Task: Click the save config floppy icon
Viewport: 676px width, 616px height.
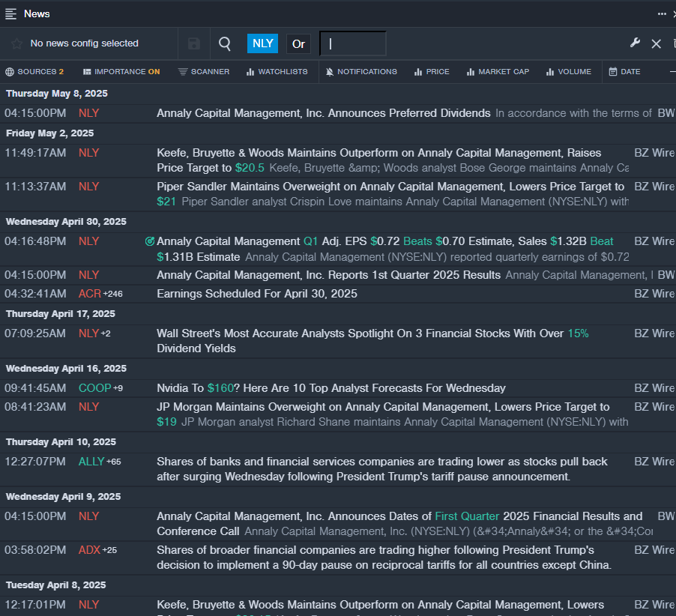Action: click(x=194, y=43)
